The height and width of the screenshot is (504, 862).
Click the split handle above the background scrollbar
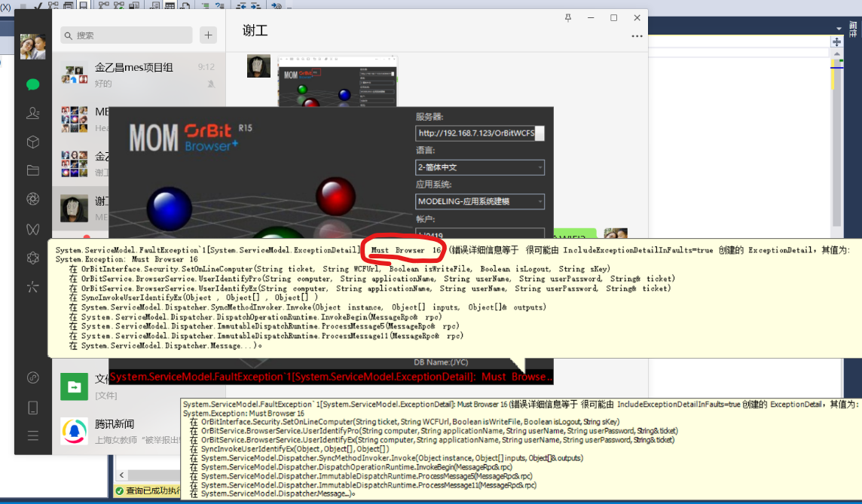pyautogui.click(x=836, y=41)
